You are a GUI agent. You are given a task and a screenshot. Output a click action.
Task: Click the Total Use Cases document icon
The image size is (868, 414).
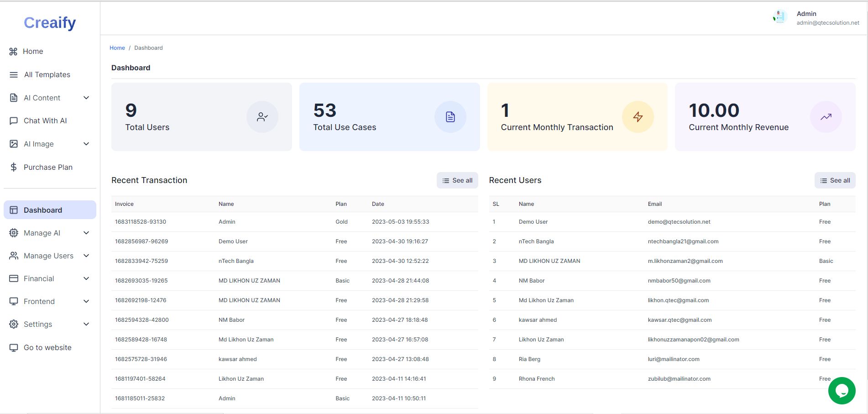450,117
